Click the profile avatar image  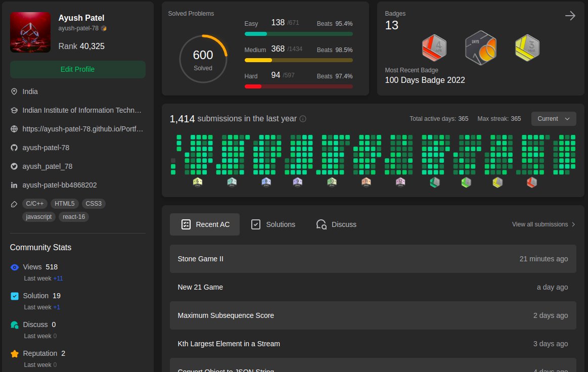pyautogui.click(x=30, y=32)
